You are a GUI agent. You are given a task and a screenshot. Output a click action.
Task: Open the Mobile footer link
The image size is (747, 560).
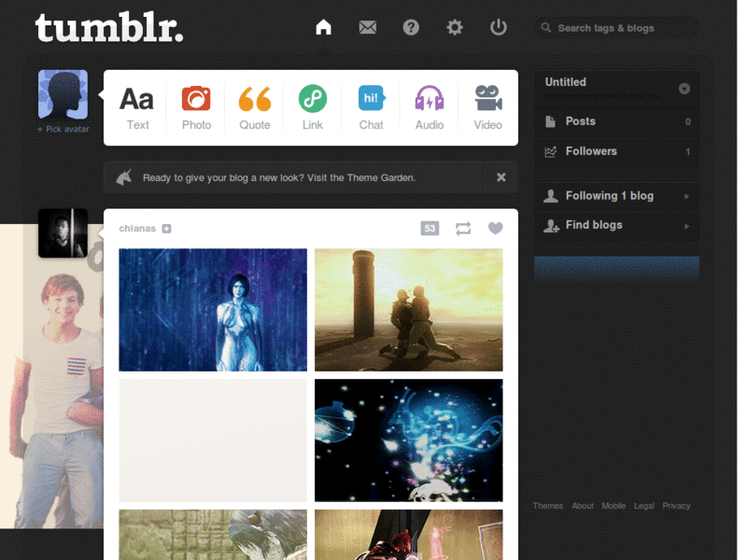pos(613,506)
